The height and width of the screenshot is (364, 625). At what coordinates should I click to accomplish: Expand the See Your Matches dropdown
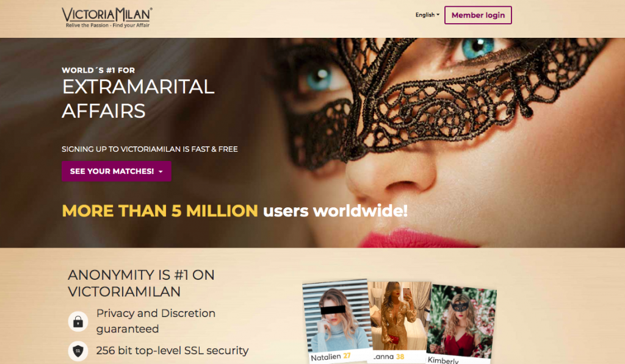click(117, 171)
